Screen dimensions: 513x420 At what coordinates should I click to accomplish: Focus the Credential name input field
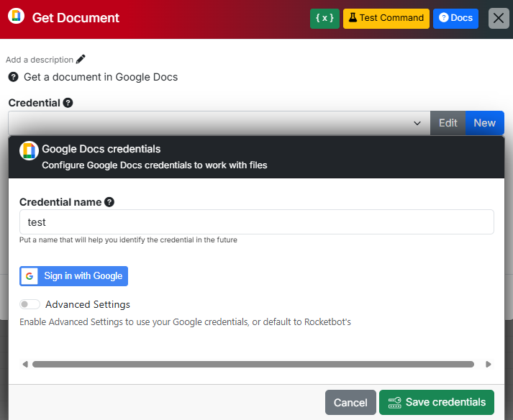click(256, 222)
